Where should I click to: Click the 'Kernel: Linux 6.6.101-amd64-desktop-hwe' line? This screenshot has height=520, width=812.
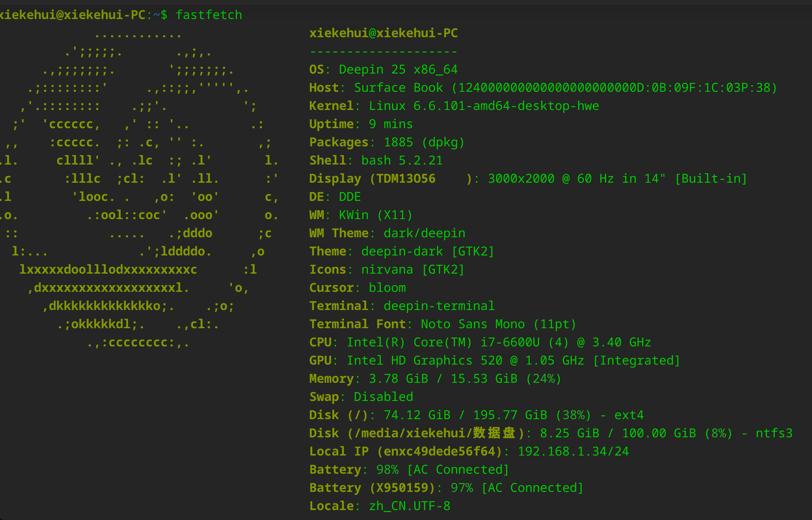pyautogui.click(x=454, y=106)
